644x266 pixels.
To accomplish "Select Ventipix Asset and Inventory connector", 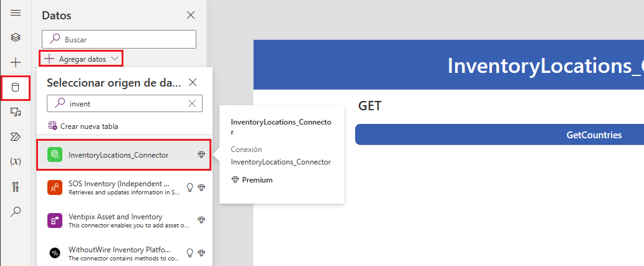I will point(124,221).
